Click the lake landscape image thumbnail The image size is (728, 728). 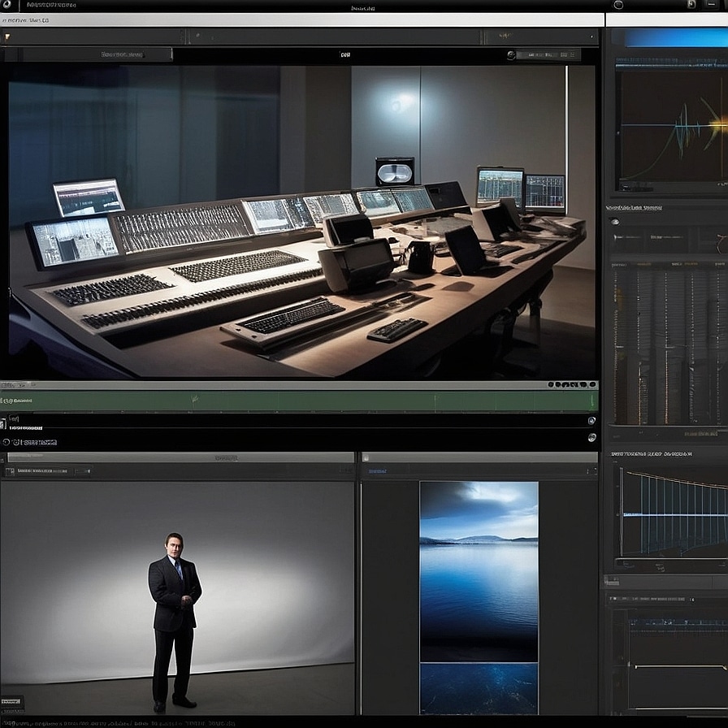(x=479, y=597)
